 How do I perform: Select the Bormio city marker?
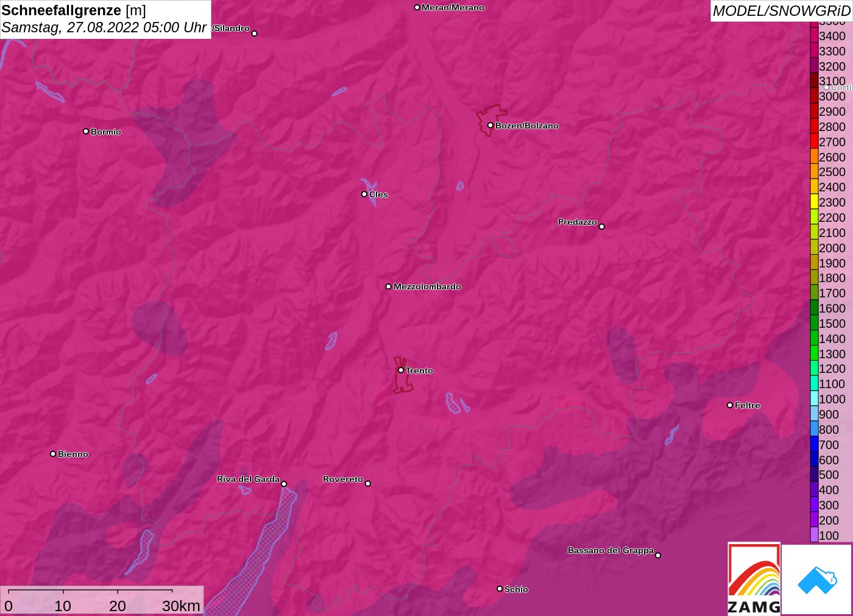[x=86, y=131]
